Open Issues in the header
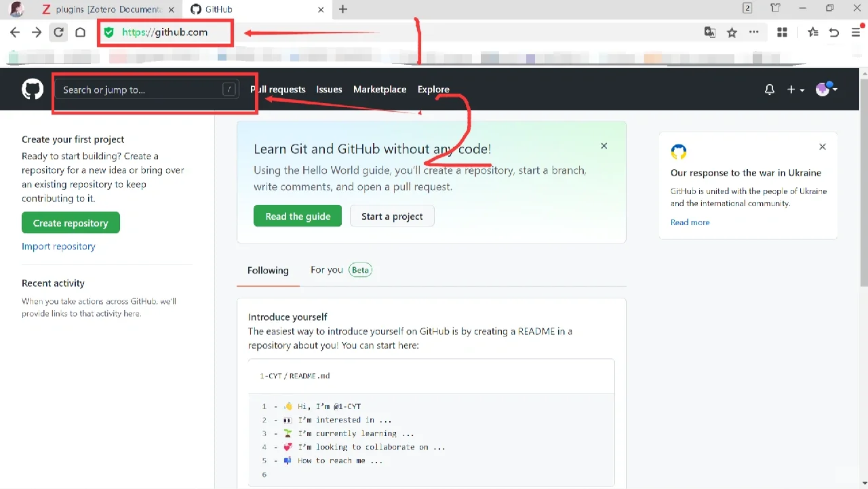The width and height of the screenshot is (868, 489). coord(329,90)
